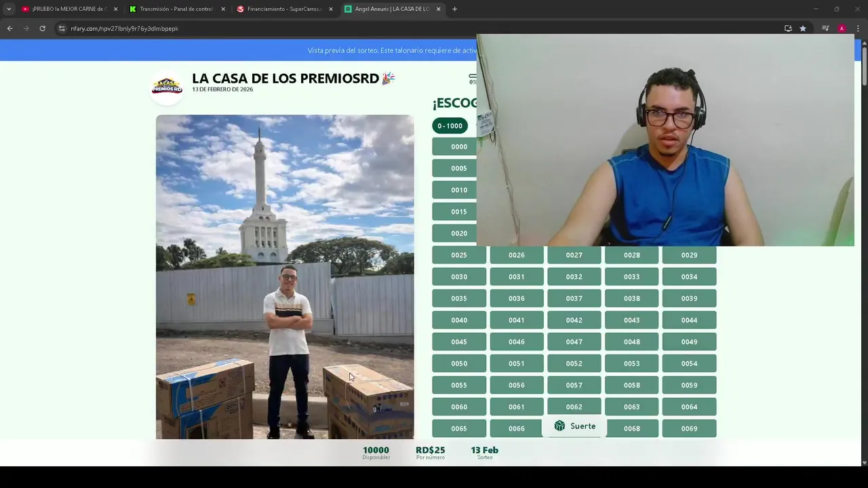
Task: Reload the current page
Action: 42,28
